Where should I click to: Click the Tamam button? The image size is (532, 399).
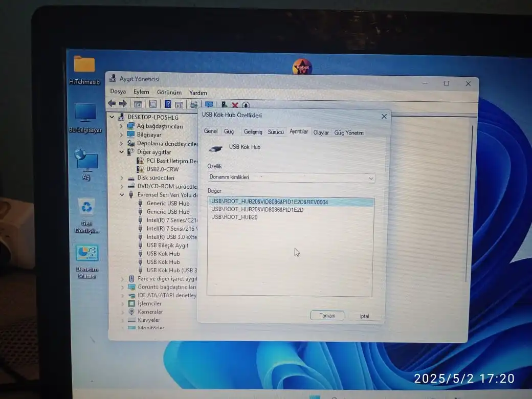[x=327, y=316]
